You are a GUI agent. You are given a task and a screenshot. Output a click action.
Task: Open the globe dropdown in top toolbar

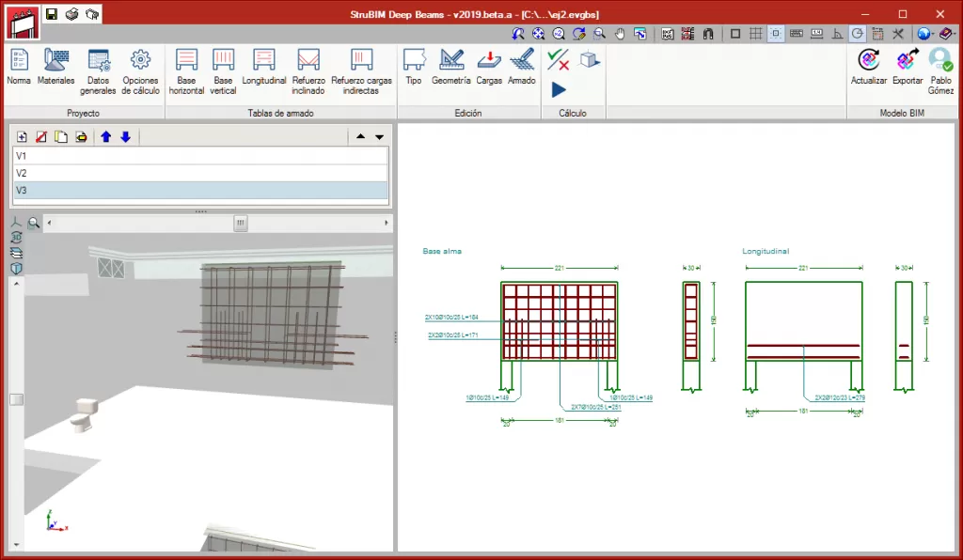coord(924,33)
